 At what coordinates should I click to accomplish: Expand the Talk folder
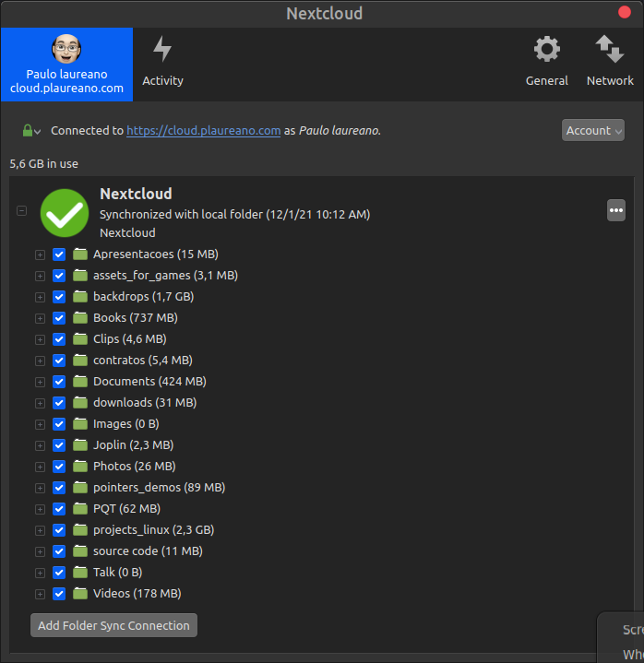pyautogui.click(x=41, y=573)
